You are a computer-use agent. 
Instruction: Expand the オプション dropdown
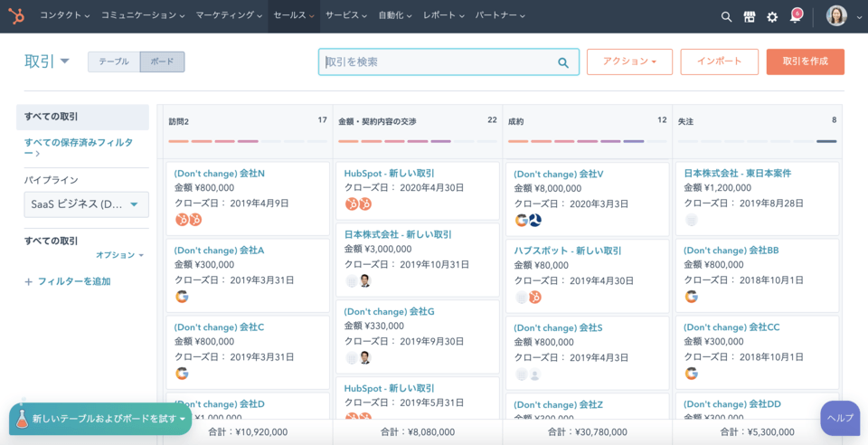pos(119,256)
